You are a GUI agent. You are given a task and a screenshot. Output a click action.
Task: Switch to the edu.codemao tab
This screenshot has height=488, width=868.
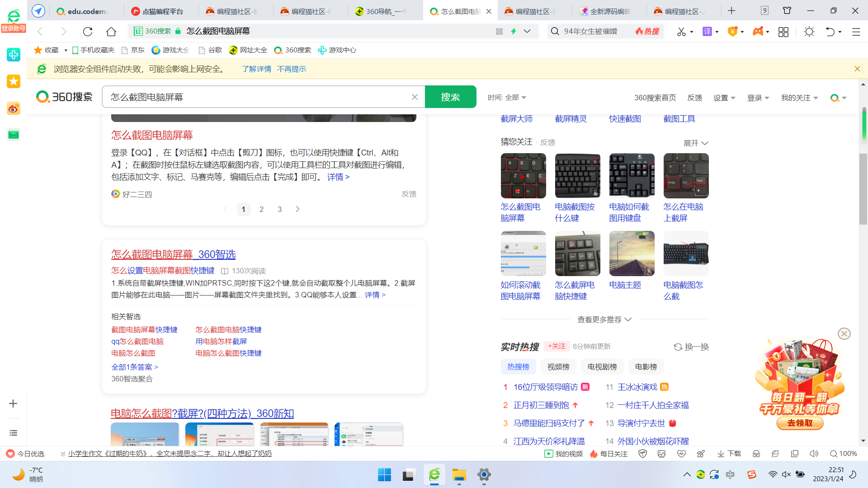(86, 11)
